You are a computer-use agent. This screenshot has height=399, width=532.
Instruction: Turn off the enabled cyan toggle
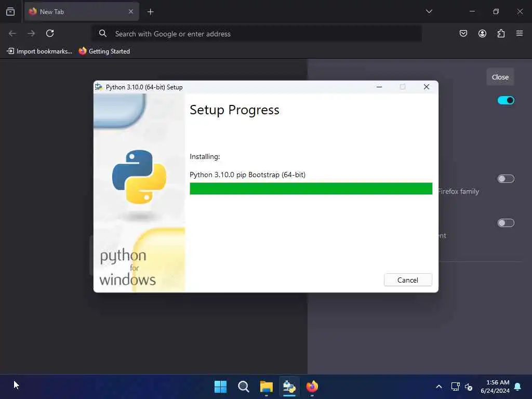[x=506, y=100]
